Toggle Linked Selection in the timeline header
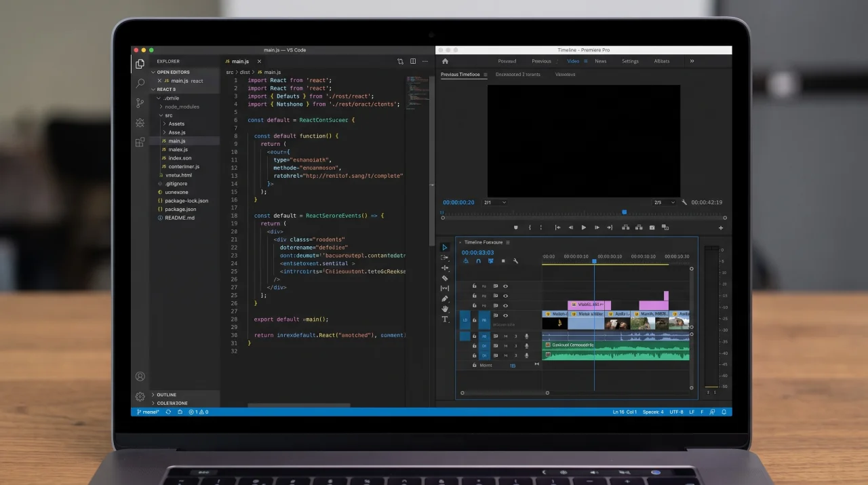Viewport: 868px width, 485px height. pos(491,261)
